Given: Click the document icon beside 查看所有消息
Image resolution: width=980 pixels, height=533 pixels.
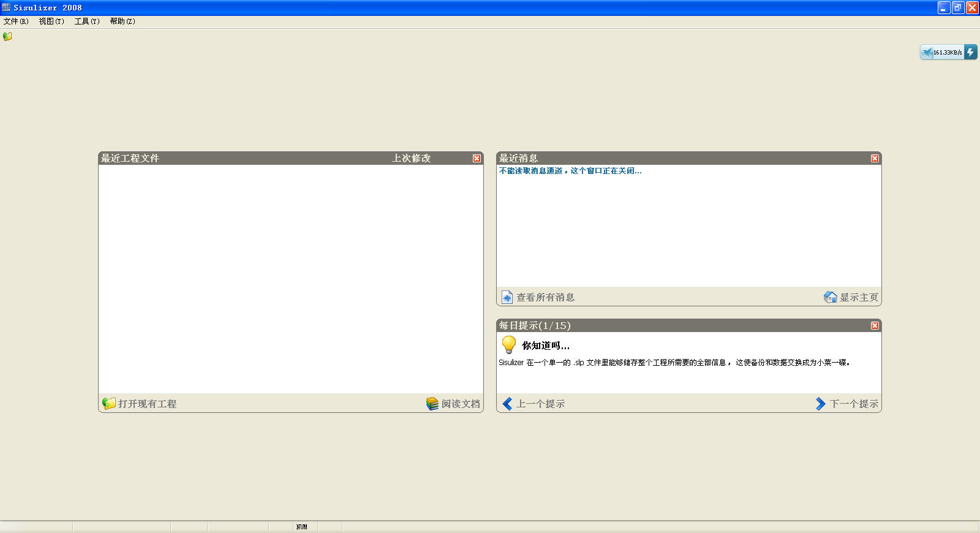Looking at the screenshot, I should point(507,297).
